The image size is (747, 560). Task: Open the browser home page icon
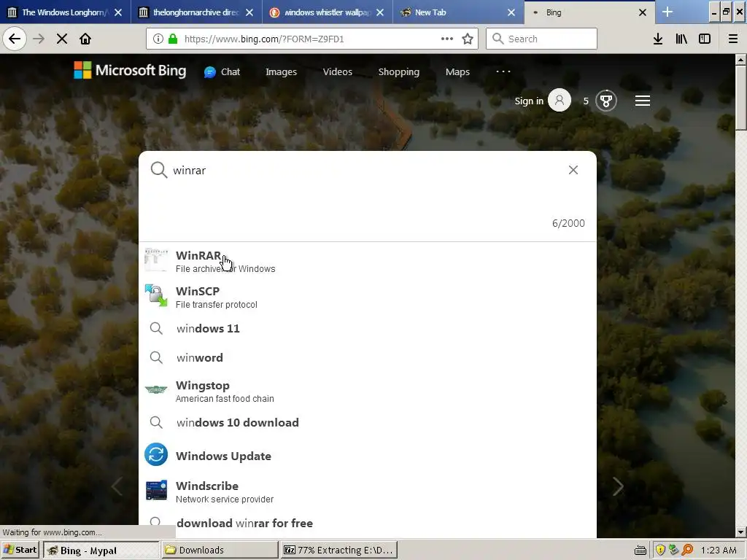coord(85,39)
